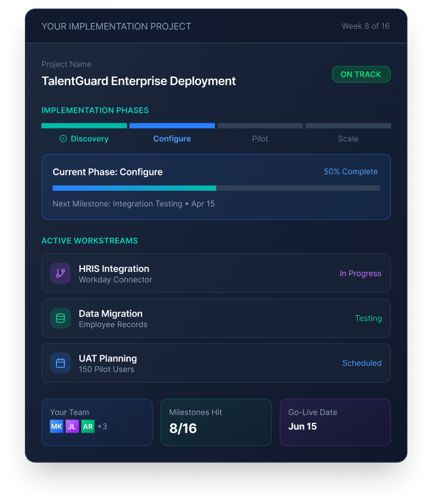433x504 pixels.
Task: Click the ON TRACK status badge
Action: (361, 74)
